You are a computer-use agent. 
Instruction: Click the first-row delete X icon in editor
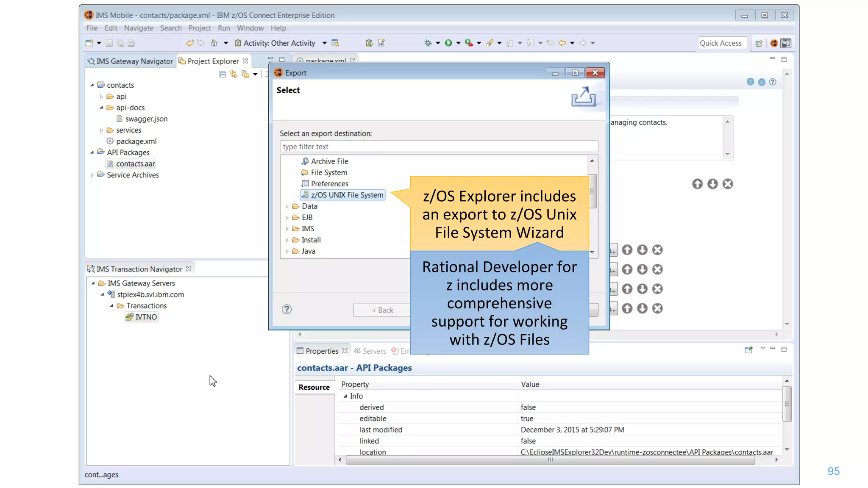pos(728,184)
